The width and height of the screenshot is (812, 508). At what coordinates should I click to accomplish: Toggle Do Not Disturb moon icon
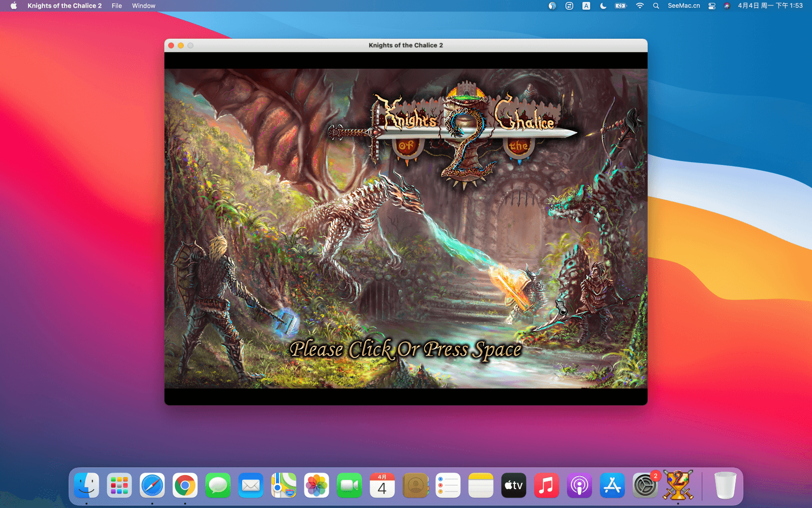point(603,6)
